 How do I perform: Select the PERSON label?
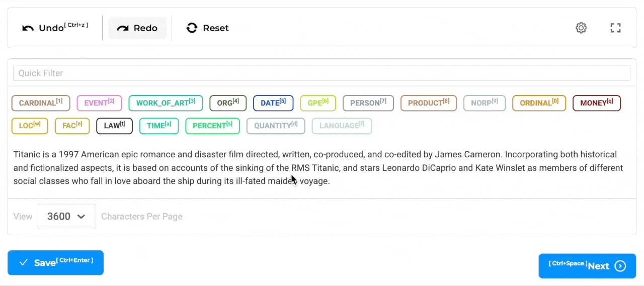[x=368, y=103]
